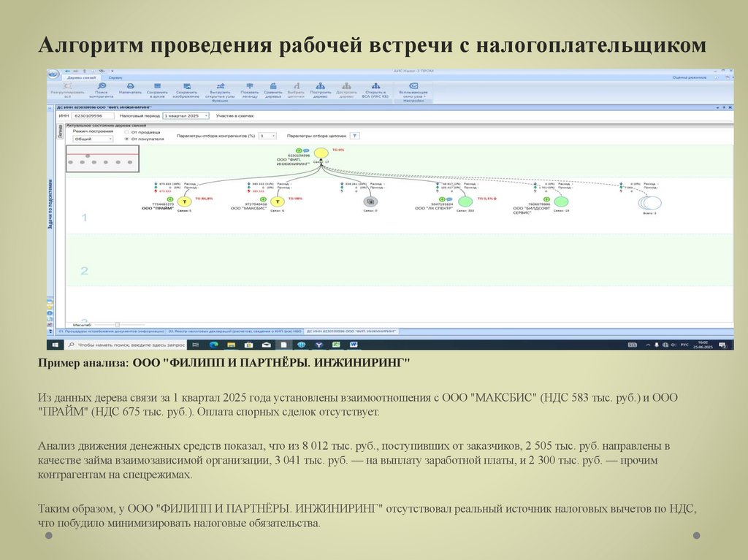
Task: Switch to the 'Дерево связей' ribbon tab
Action: pyautogui.click(x=81, y=77)
